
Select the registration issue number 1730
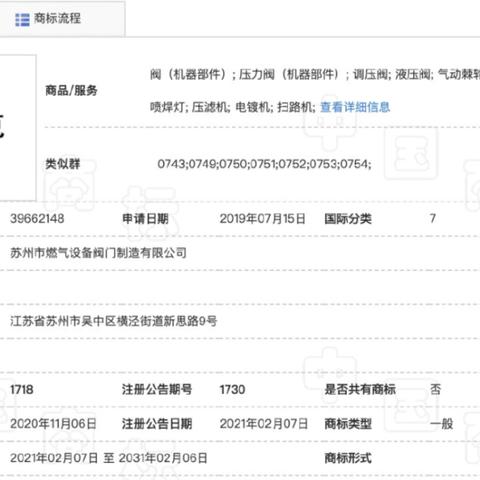coord(233,389)
